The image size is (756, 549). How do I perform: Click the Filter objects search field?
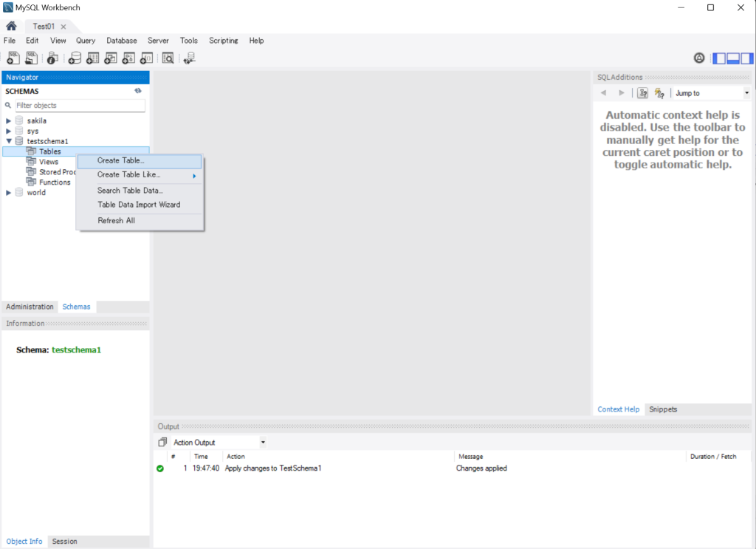pos(79,106)
